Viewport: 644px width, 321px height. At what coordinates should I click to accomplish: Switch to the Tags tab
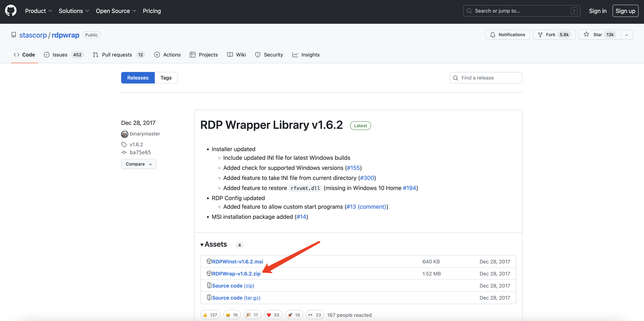[166, 78]
